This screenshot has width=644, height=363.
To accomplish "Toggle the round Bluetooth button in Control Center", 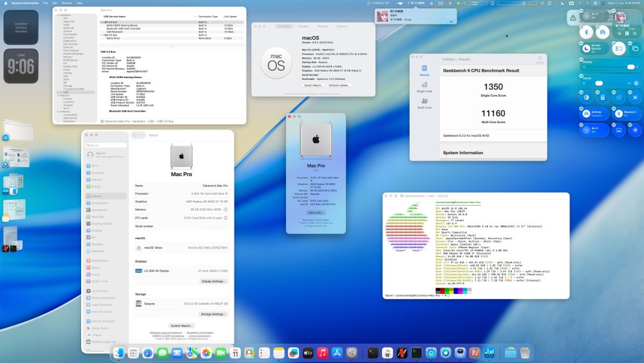I will point(587,32).
